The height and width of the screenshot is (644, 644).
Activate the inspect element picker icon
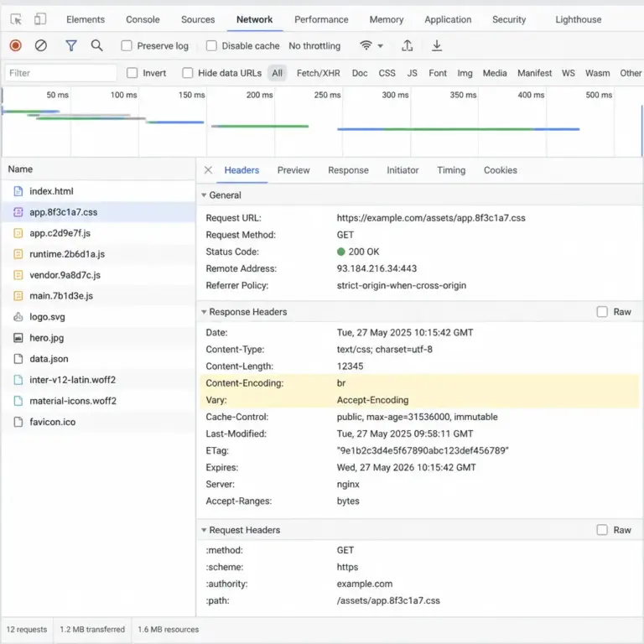coord(16,19)
